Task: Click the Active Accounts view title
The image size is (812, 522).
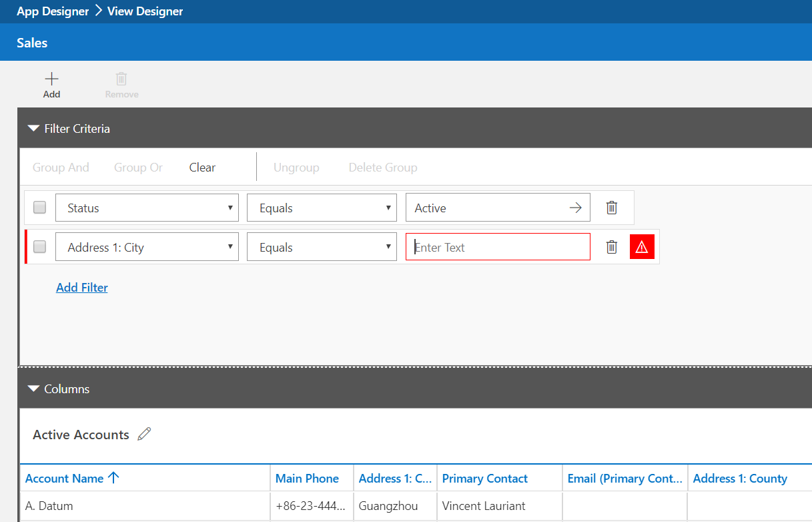Action: click(x=81, y=435)
